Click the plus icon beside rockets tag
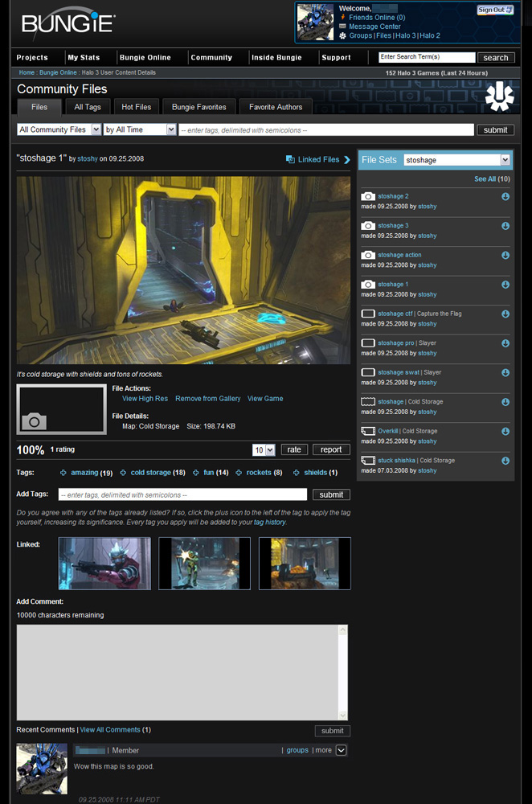This screenshot has width=532, height=804. 239,473
